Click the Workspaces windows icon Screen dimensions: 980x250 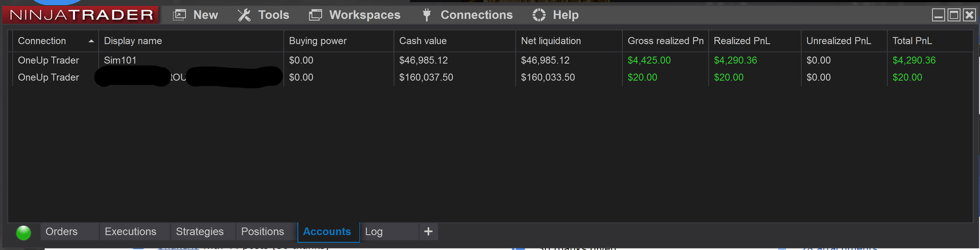click(x=315, y=15)
